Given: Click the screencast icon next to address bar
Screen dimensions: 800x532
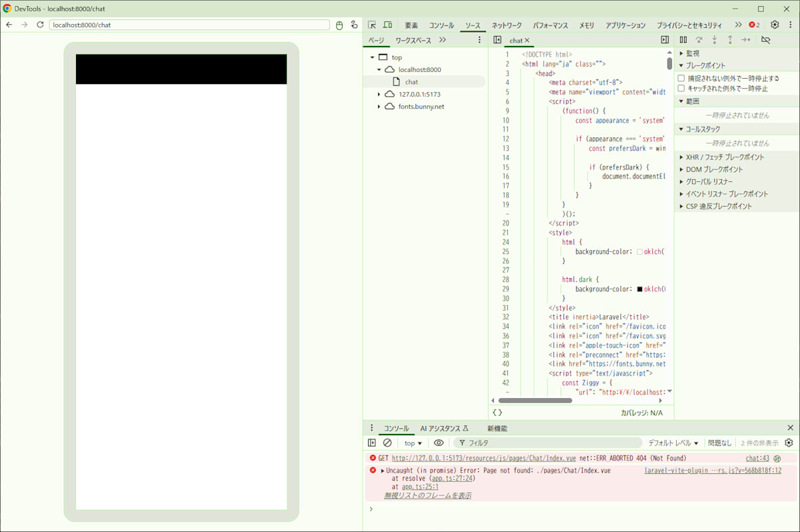Looking at the screenshot, I should 354,25.
